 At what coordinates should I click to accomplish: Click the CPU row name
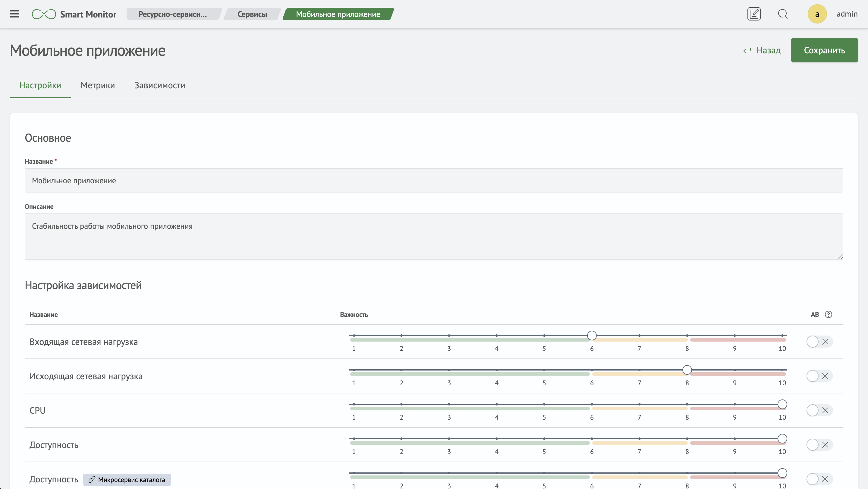[x=37, y=411]
